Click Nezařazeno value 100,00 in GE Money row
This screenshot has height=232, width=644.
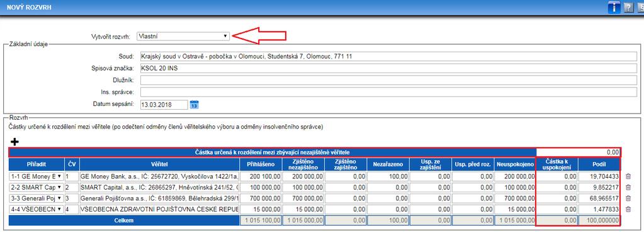(388, 176)
